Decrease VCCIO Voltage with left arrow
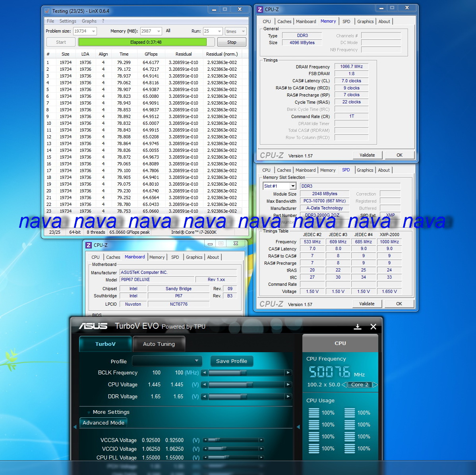Screen dimensions: 476x475 point(205,449)
